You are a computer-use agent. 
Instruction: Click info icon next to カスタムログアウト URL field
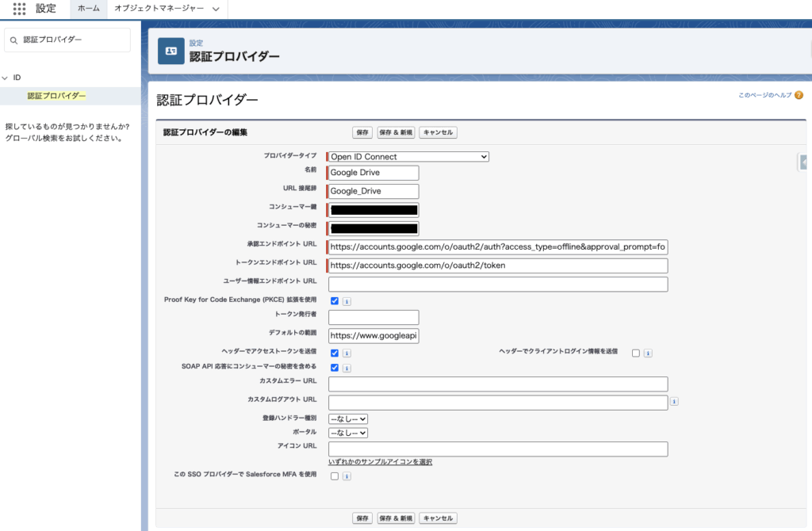click(674, 402)
